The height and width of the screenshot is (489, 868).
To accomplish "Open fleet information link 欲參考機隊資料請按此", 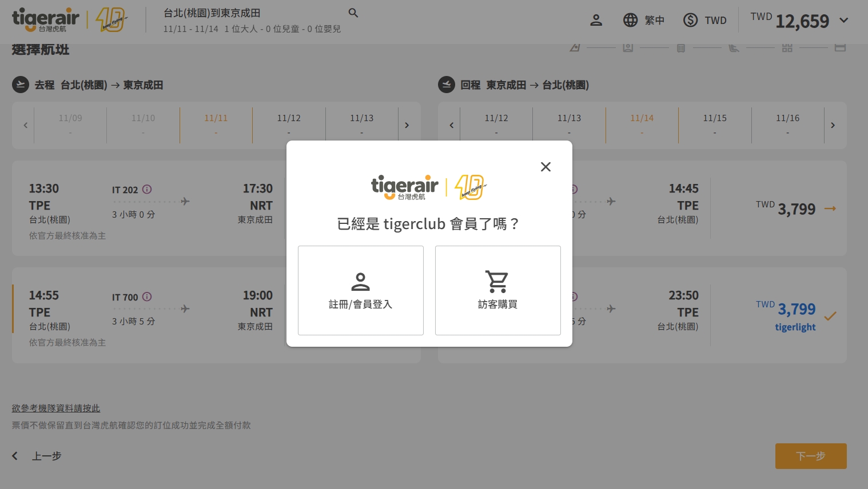I will pos(56,408).
